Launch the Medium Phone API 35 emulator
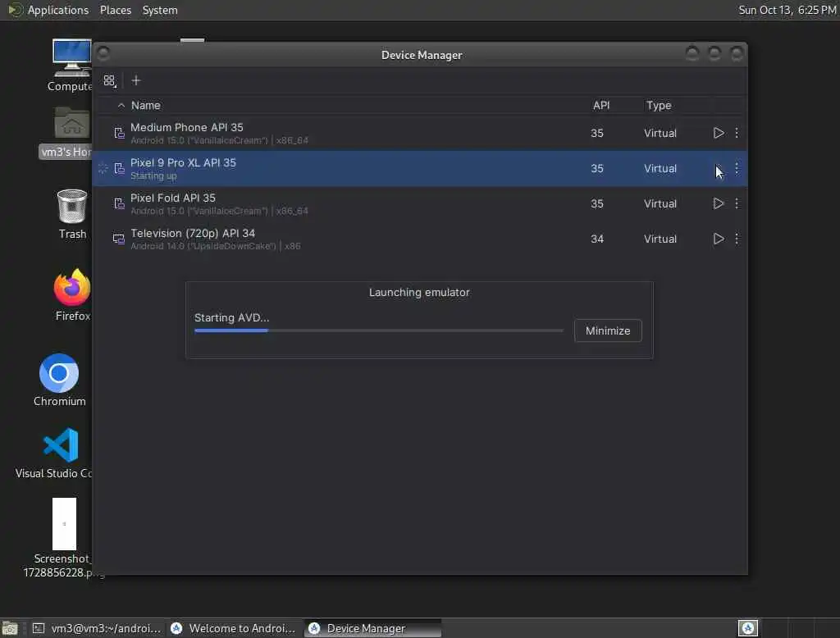The width and height of the screenshot is (840, 638). click(719, 133)
